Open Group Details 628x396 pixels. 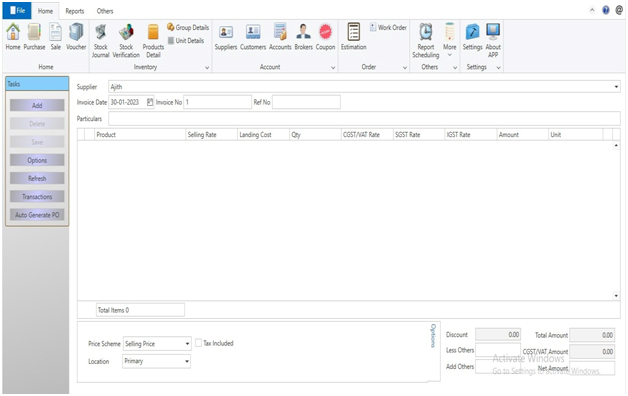click(x=188, y=27)
